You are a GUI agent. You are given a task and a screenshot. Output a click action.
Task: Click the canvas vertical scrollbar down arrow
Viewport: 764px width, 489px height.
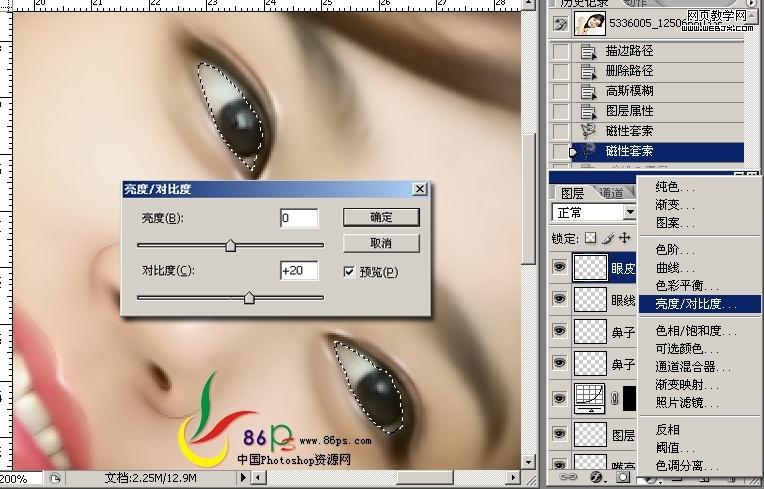click(529, 461)
